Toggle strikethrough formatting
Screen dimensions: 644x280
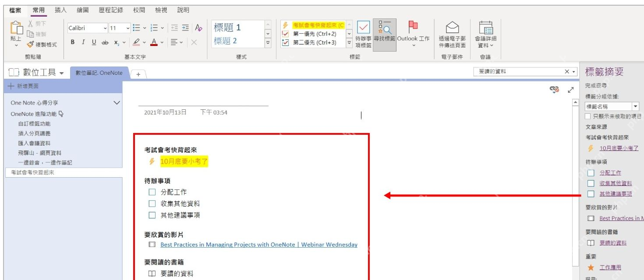pos(105,42)
